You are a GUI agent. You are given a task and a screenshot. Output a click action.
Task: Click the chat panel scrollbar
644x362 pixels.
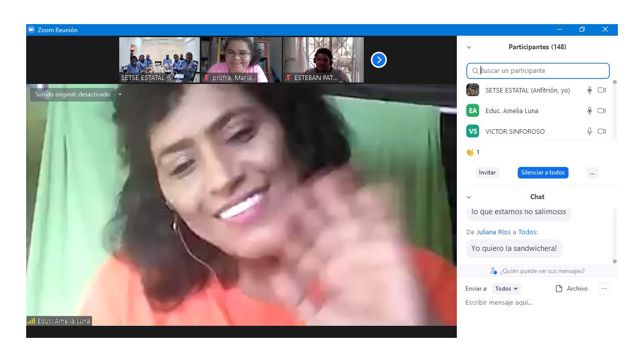615,236
